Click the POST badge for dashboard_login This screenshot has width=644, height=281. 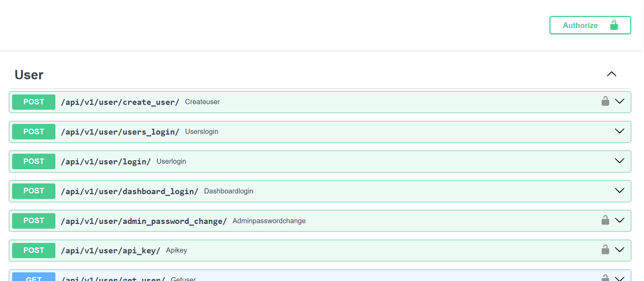34,191
